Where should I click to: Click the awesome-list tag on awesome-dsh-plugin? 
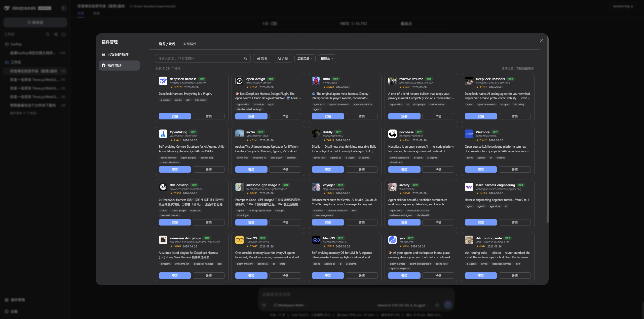tap(182, 264)
